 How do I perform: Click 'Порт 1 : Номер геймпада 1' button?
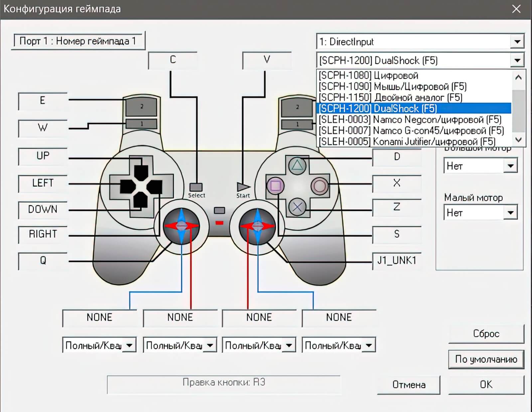click(78, 41)
